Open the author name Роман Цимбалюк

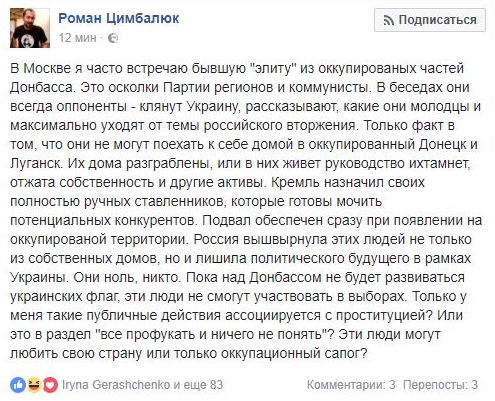click(119, 18)
